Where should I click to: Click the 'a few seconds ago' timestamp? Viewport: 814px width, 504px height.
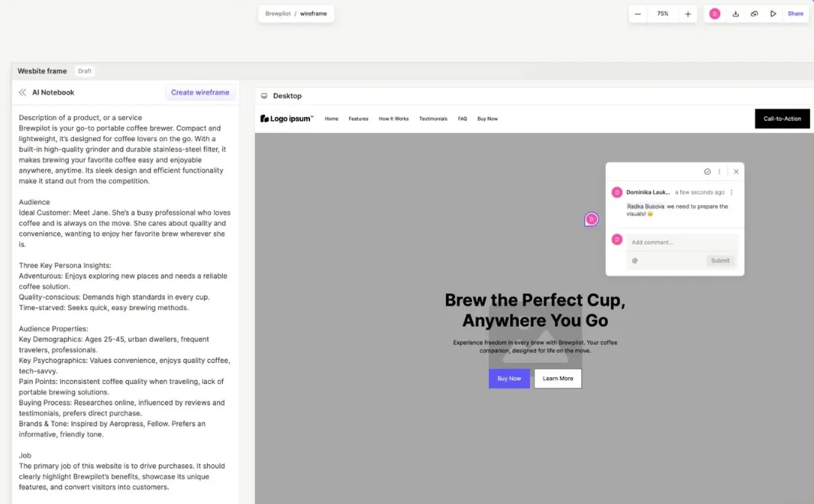[699, 192]
